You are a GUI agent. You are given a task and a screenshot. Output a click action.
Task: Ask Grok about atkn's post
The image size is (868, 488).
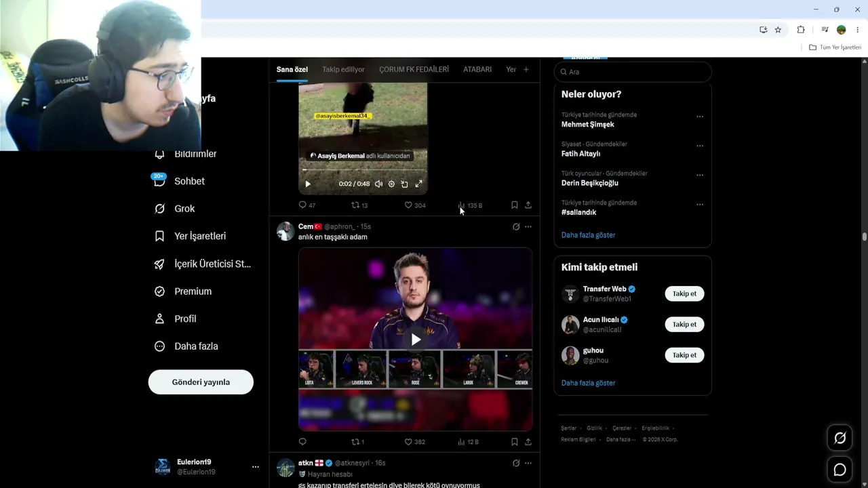[x=516, y=463]
